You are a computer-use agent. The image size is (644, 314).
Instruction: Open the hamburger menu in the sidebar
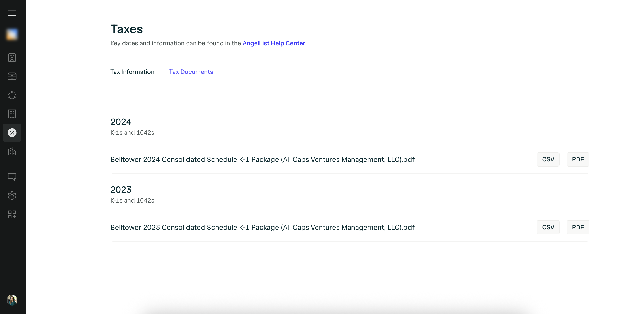(12, 13)
